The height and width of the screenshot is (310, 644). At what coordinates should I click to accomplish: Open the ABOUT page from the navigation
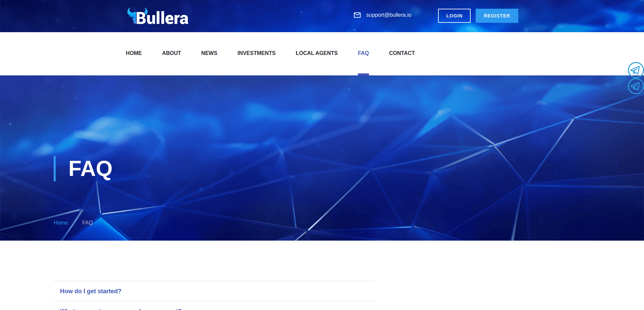[171, 53]
